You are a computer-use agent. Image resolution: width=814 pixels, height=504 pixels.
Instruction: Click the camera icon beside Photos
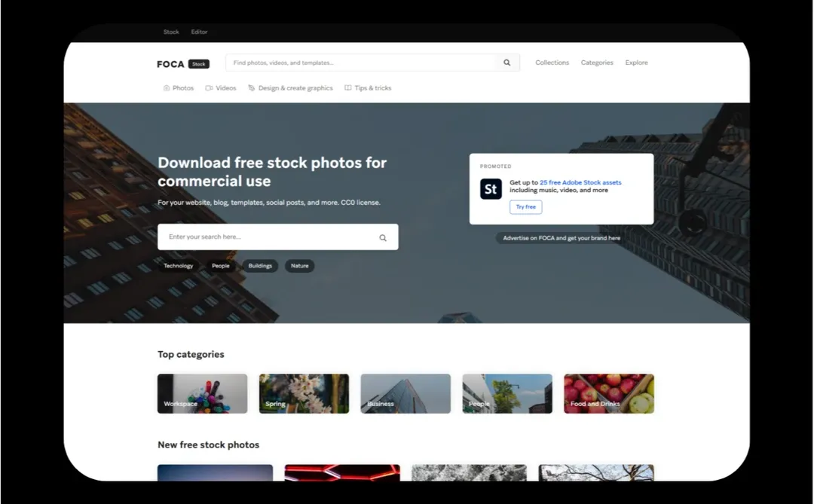(166, 88)
